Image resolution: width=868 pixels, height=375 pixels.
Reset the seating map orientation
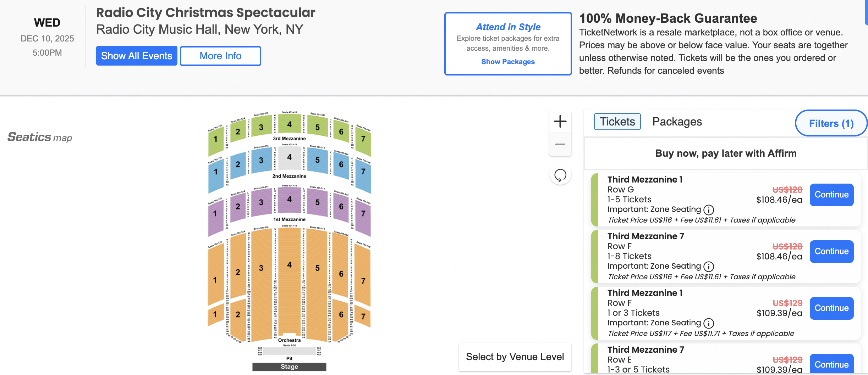pos(560,174)
